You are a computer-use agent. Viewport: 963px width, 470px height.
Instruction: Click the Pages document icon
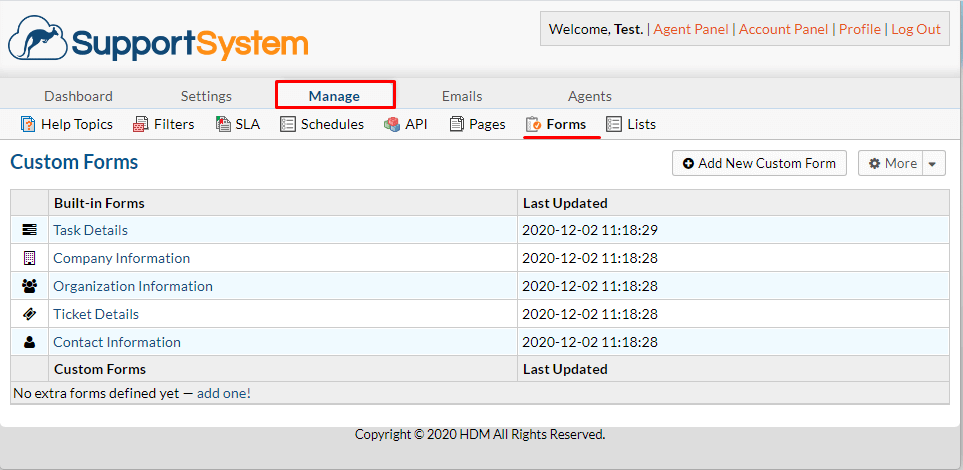(x=456, y=125)
